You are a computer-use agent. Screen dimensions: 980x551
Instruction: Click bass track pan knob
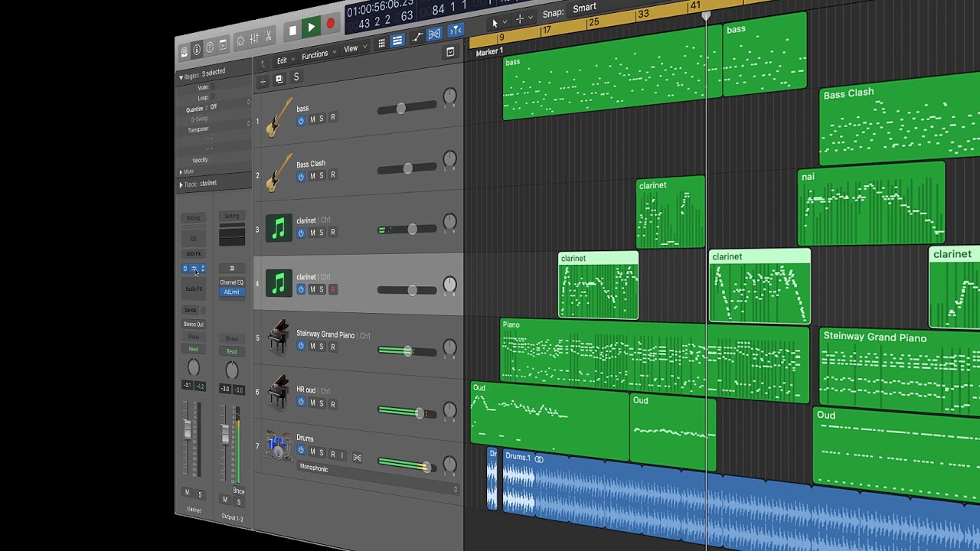[450, 96]
